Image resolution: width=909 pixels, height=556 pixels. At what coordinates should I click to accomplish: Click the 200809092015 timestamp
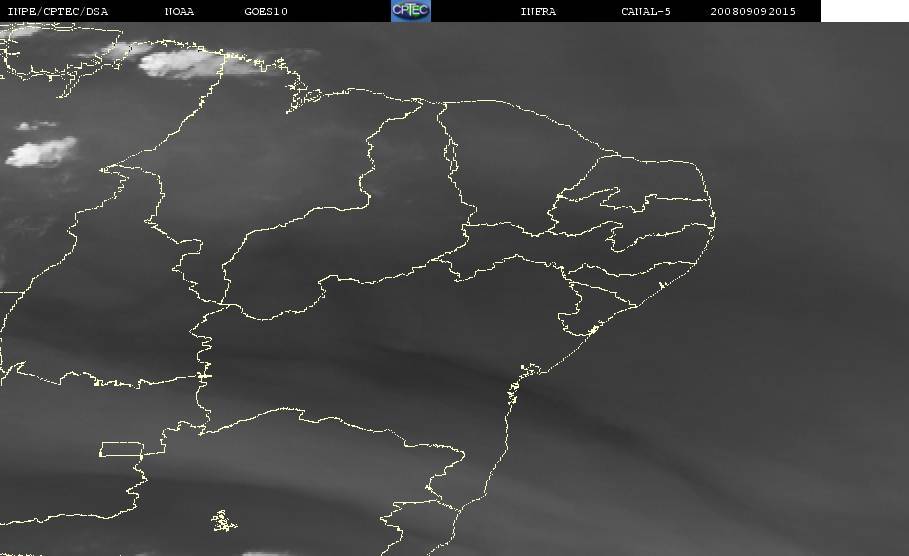coord(753,12)
